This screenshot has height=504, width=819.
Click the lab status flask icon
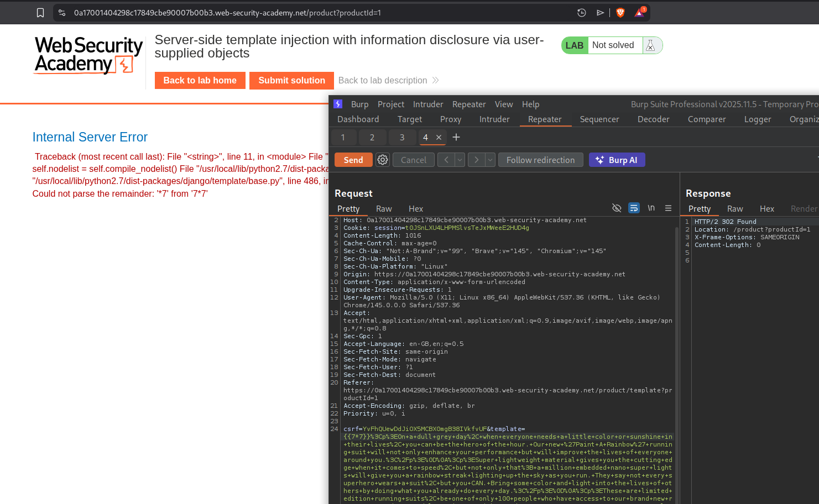click(651, 45)
